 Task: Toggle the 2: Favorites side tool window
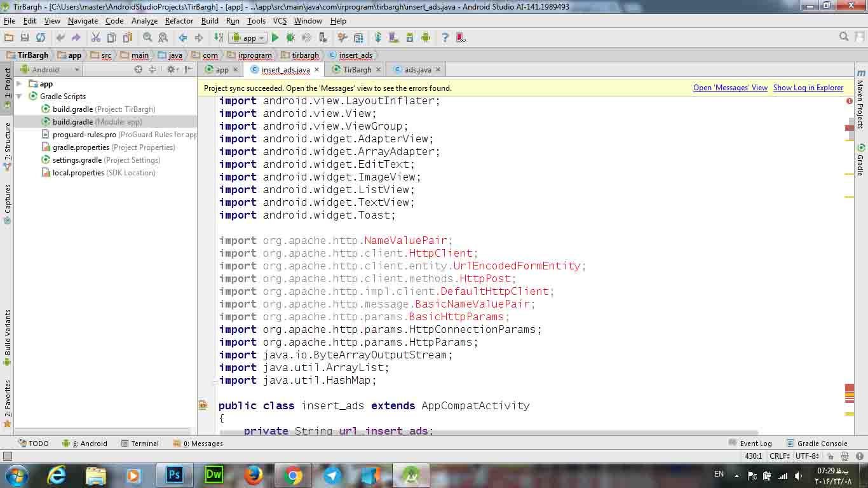coord(8,403)
